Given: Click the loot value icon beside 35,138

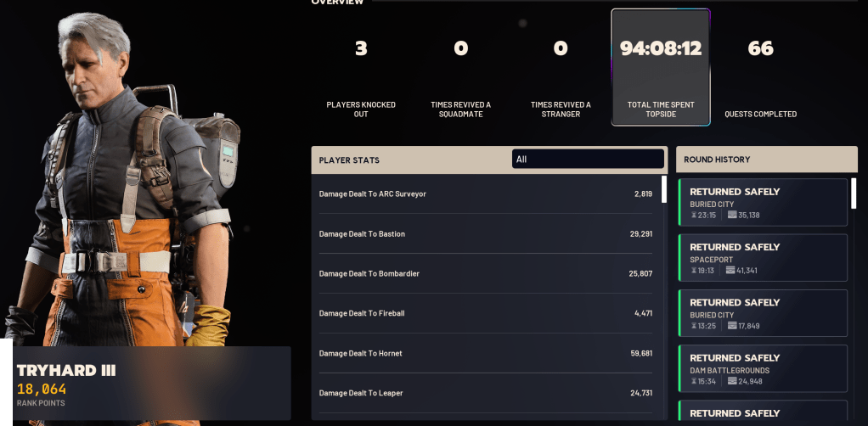Looking at the screenshot, I should pos(732,216).
